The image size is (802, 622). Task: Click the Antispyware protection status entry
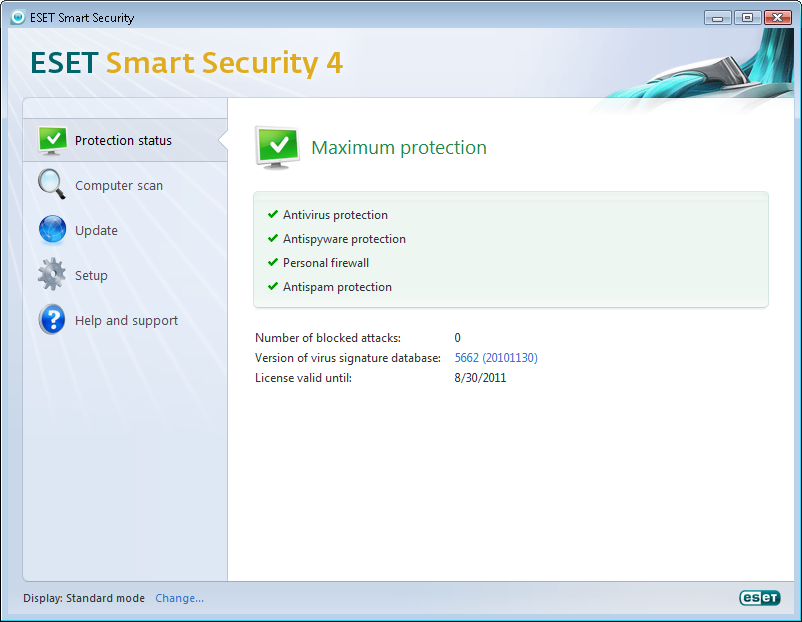[x=344, y=239]
